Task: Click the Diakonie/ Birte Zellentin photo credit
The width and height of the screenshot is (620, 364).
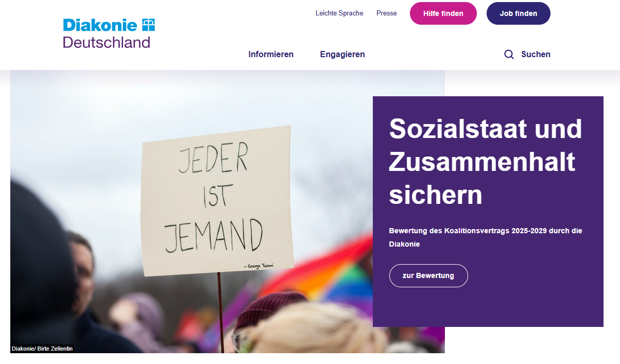Action: [42, 349]
